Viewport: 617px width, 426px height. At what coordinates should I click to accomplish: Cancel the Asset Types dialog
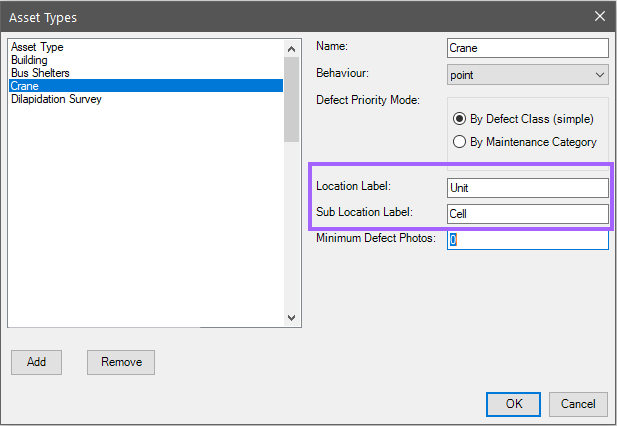(x=578, y=404)
